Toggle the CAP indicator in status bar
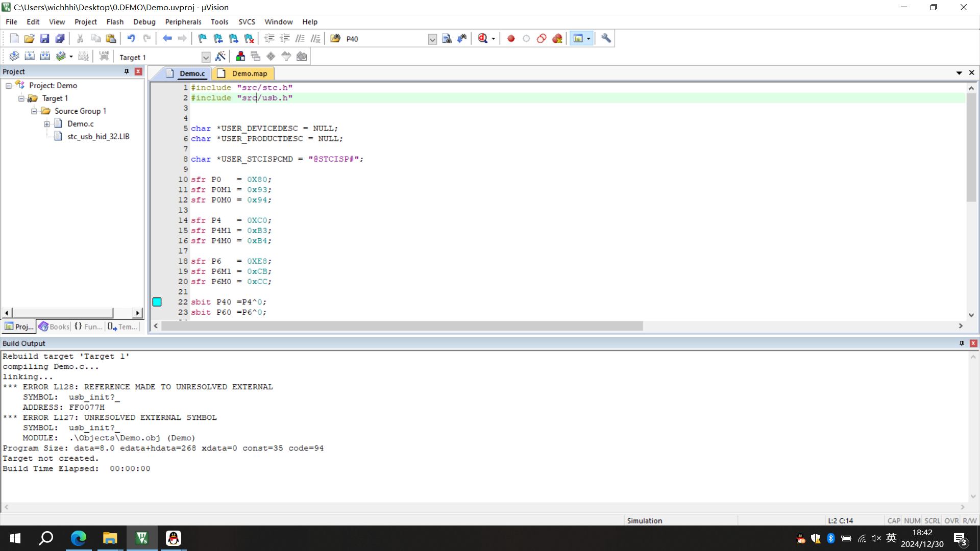980x551 pixels. (x=894, y=520)
